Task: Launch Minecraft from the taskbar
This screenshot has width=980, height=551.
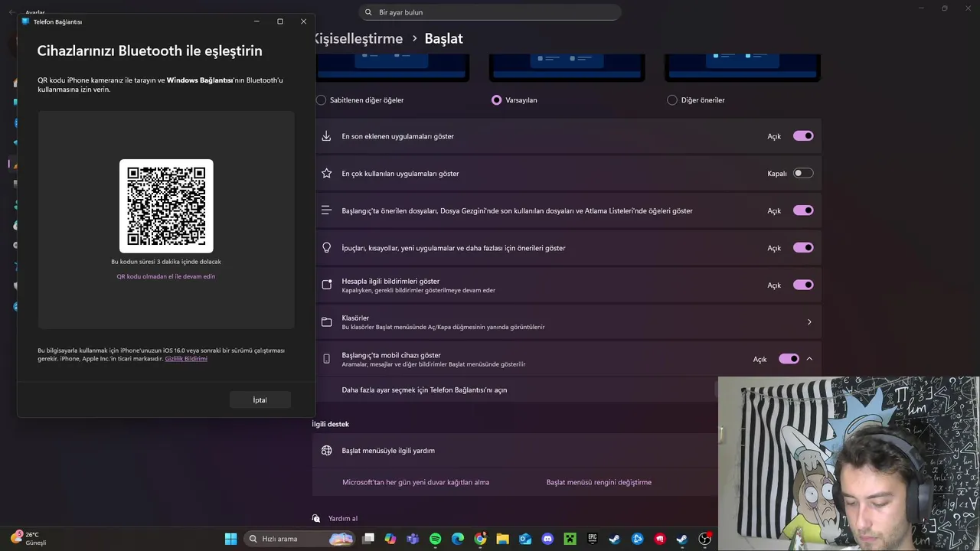Action: tap(570, 539)
